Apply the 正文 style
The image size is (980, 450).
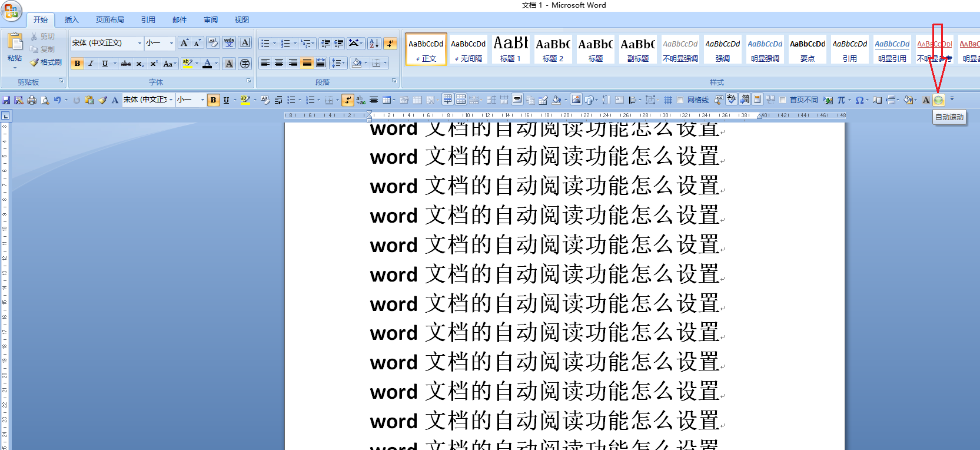(x=426, y=49)
